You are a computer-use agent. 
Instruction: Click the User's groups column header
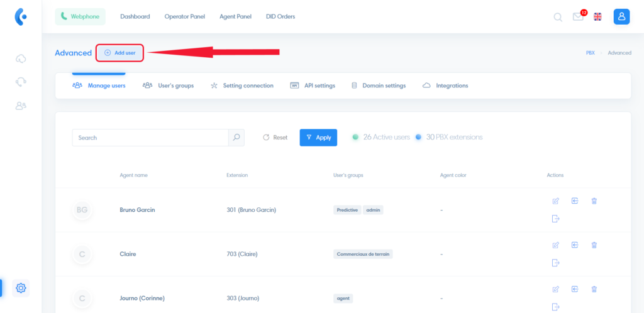(348, 175)
